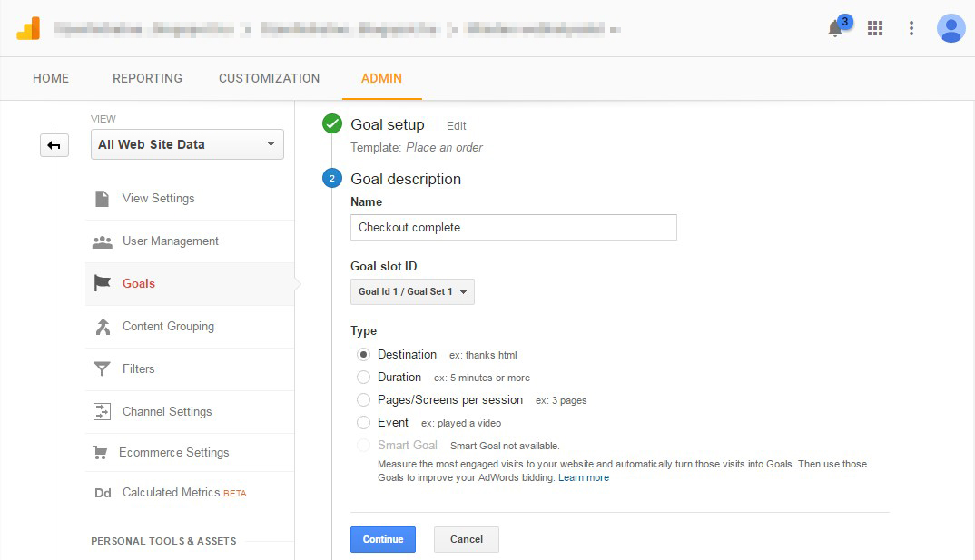Click the View Settings page icon
975x560 pixels.
tap(103, 198)
